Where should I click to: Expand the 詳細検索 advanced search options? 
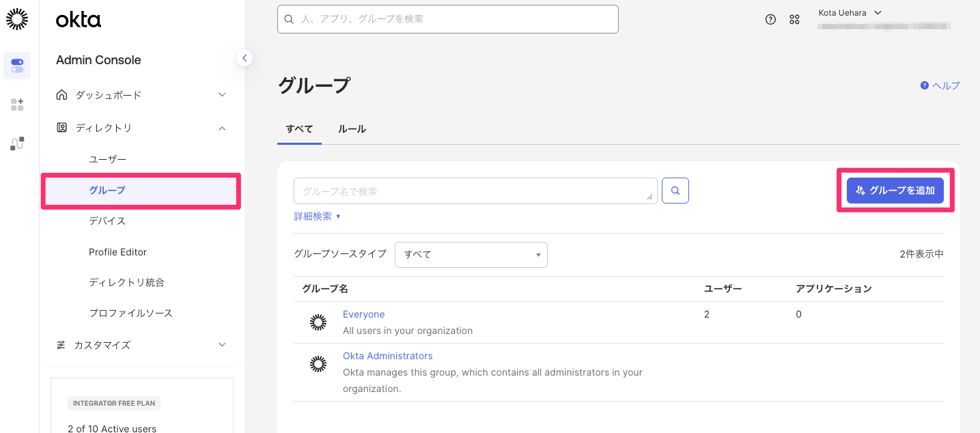coord(317,216)
